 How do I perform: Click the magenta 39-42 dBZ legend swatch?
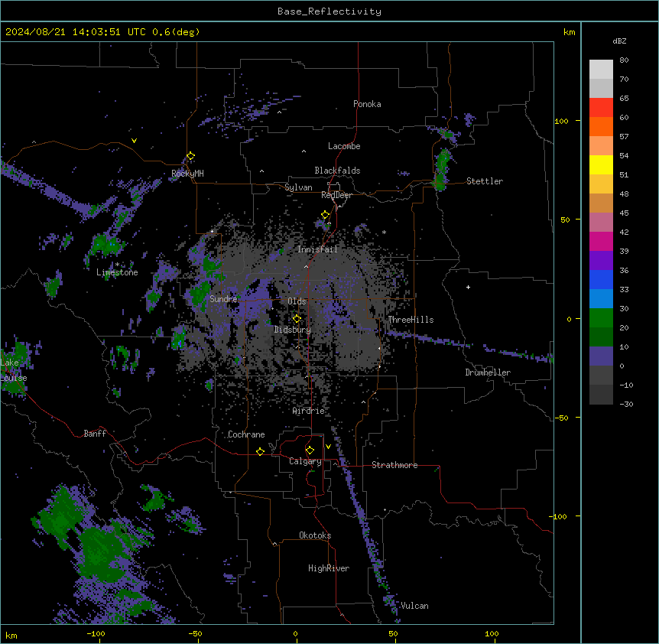click(601, 241)
